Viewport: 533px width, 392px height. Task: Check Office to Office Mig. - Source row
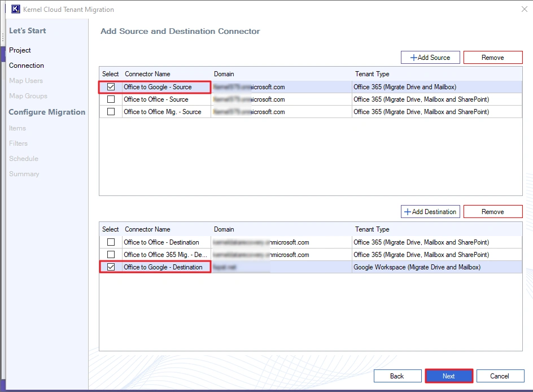[111, 112]
